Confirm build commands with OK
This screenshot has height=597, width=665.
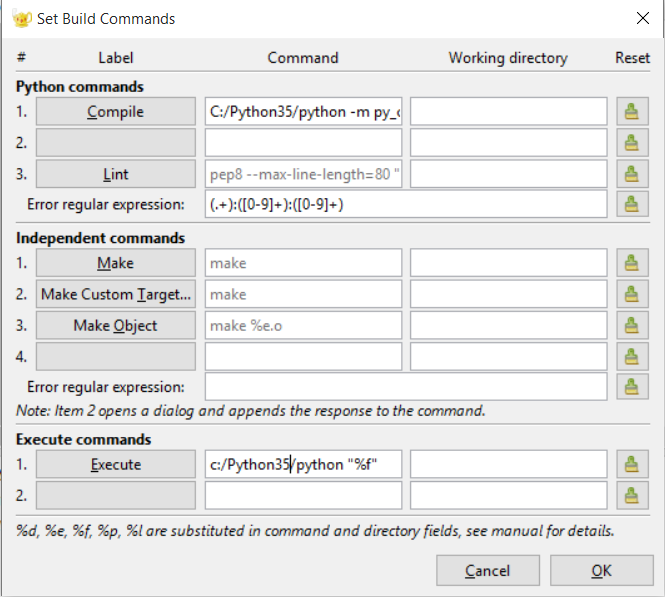[x=601, y=571]
